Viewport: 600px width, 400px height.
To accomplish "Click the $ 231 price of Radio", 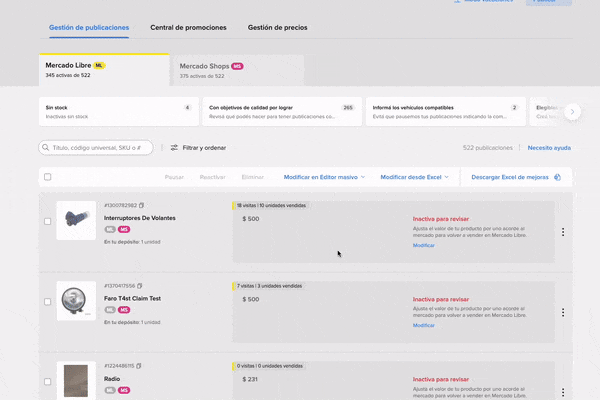I will [250, 379].
